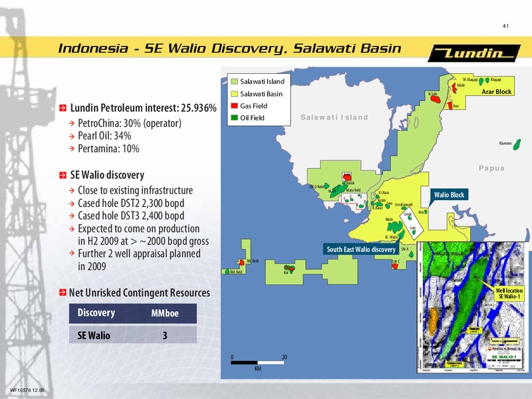Image resolution: width=532 pixels, height=399 pixels.
Task: Click the 'Arar Block' label
Action: coord(496,92)
